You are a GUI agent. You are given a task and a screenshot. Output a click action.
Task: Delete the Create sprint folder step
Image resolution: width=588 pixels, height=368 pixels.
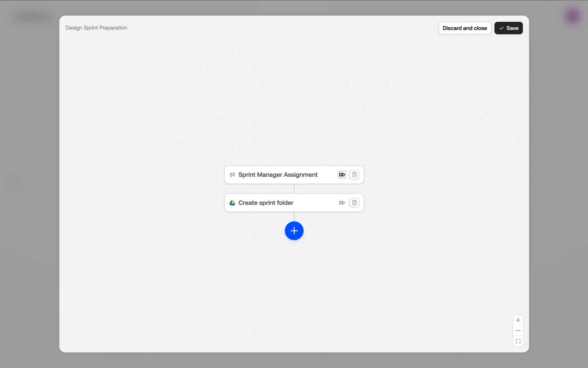point(354,203)
